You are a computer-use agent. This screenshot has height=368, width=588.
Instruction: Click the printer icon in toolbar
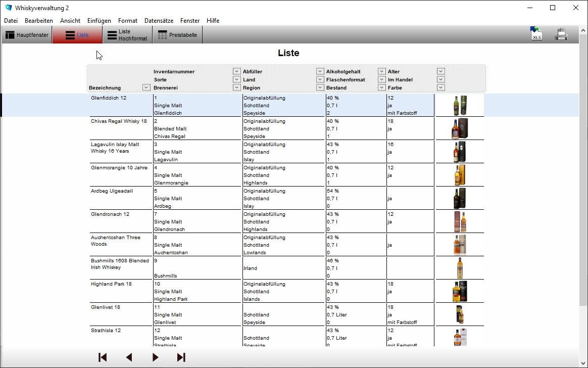click(561, 34)
